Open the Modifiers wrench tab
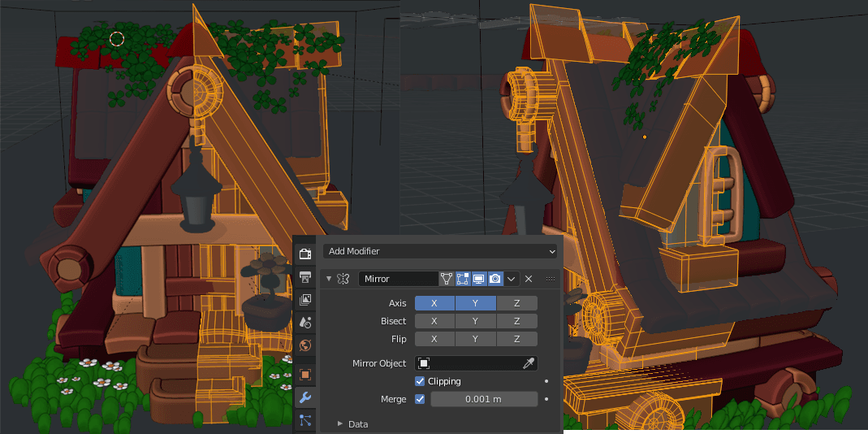This screenshot has height=434, width=868. pyautogui.click(x=305, y=397)
